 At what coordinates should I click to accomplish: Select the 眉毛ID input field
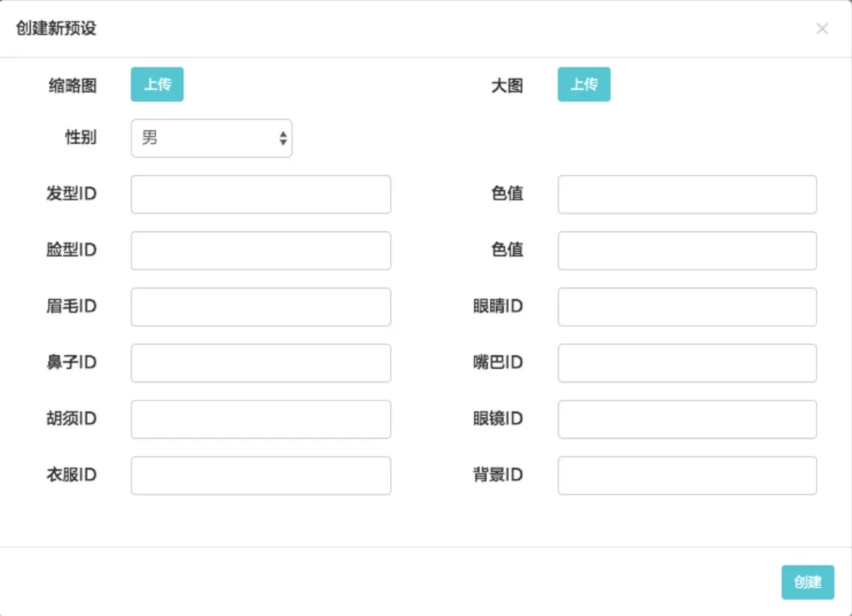pyautogui.click(x=260, y=306)
